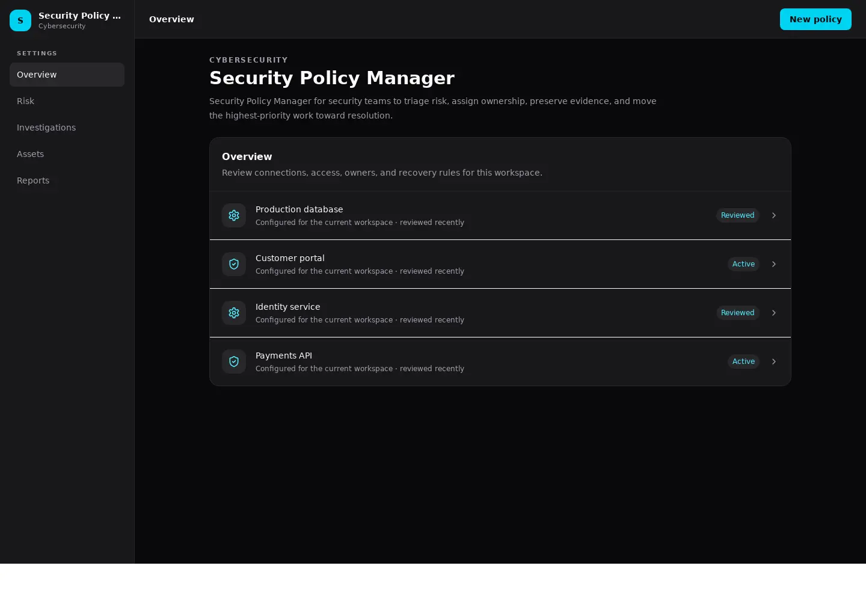Click the Security Policy workspace name in sidebar
This screenshot has width=866, height=616.
click(x=79, y=16)
